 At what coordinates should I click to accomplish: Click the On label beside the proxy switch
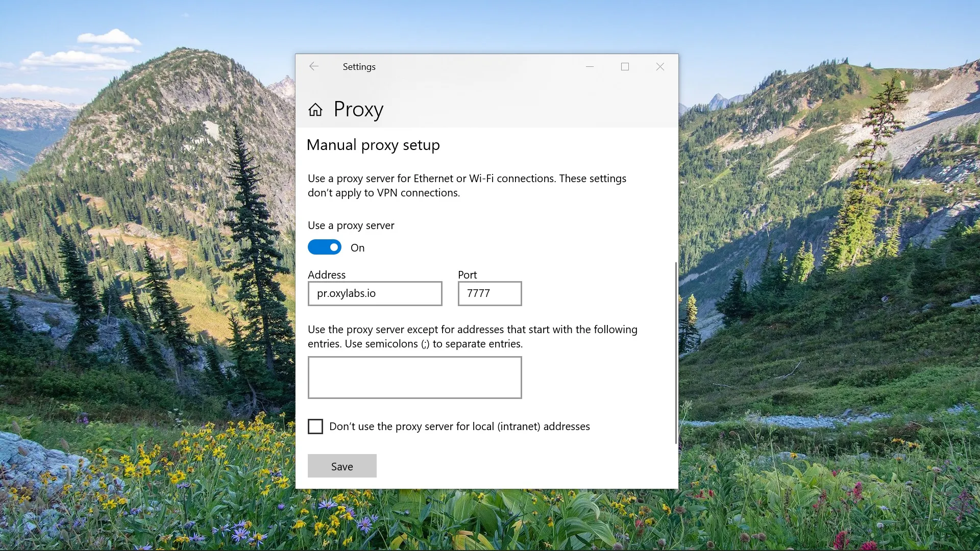[x=357, y=247]
